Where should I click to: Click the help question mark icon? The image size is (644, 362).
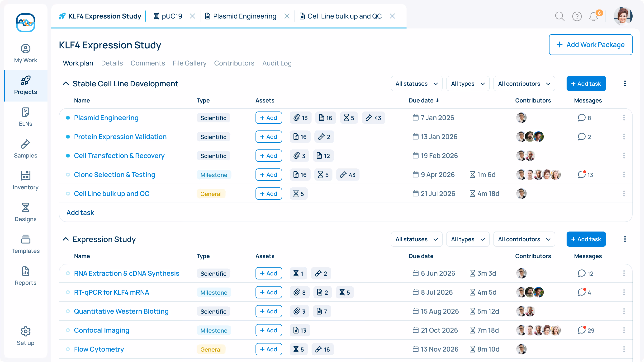577,17
